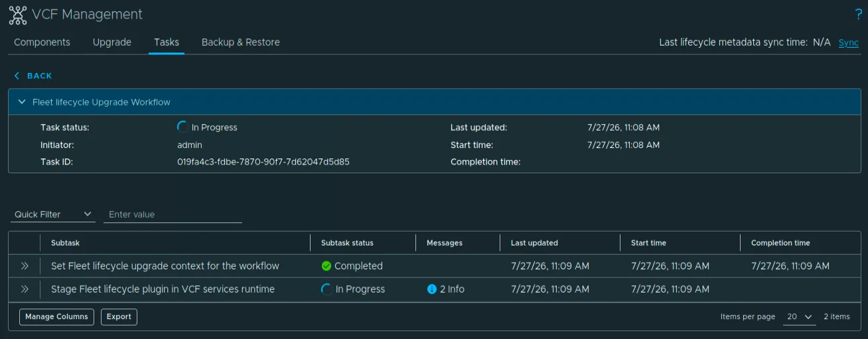The image size is (868, 339).
Task: Click 'Stage Fleet lifecycle plugin in VCF services runtime' text
Action: coord(163,289)
